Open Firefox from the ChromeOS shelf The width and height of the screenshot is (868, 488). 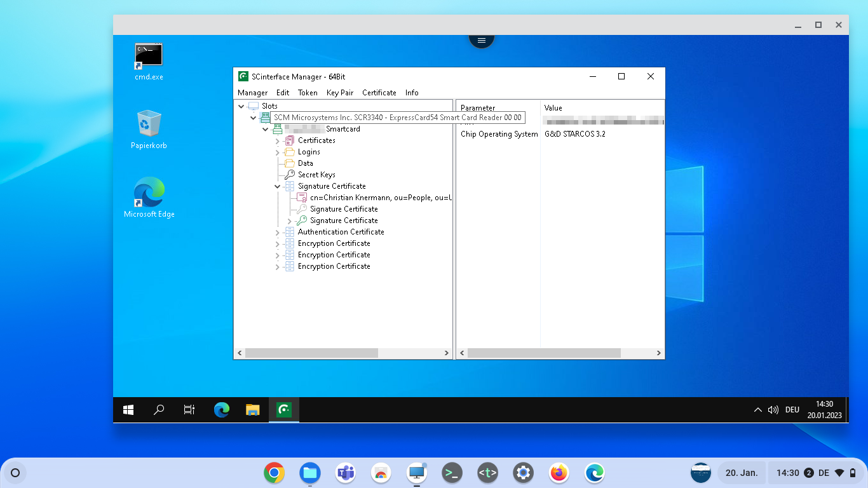coord(559,473)
